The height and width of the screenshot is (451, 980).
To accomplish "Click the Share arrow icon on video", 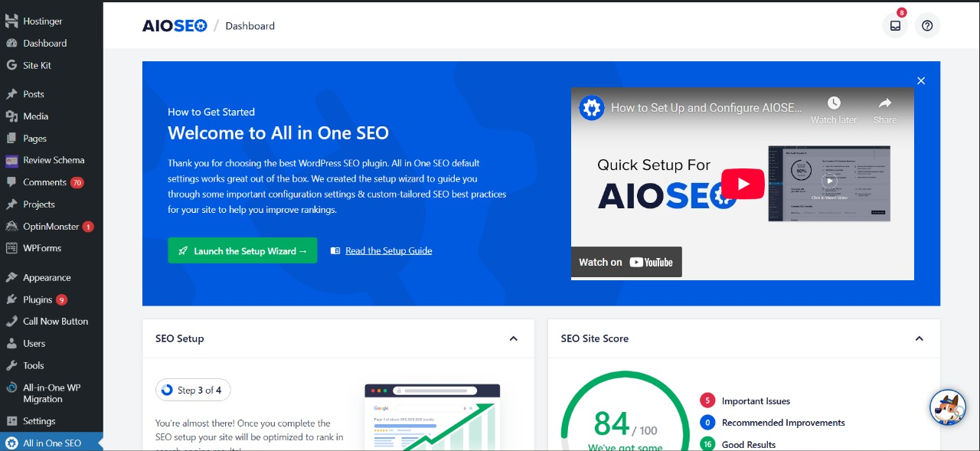I will pyautogui.click(x=885, y=103).
